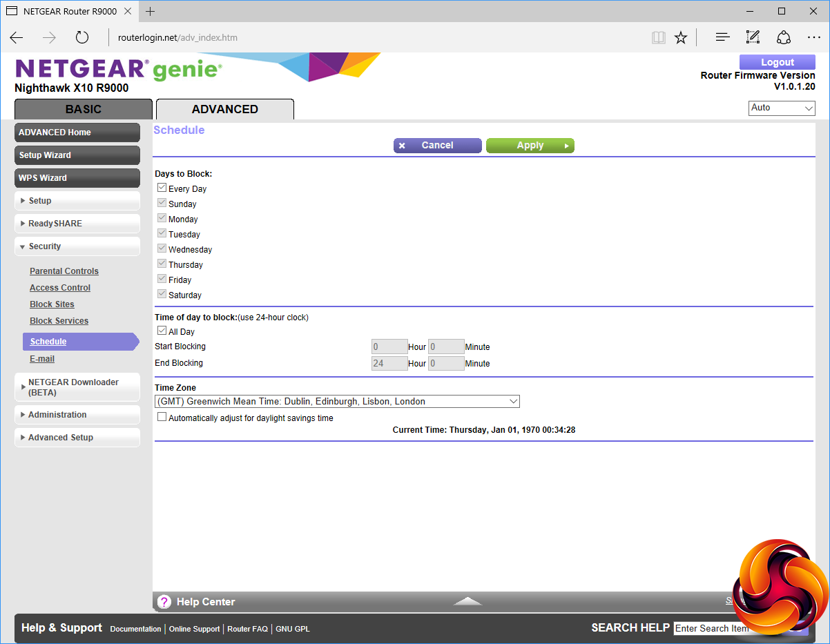Viewport: 830px width, 644px height.
Task: Open the E-mail settings link
Action: tap(42, 359)
